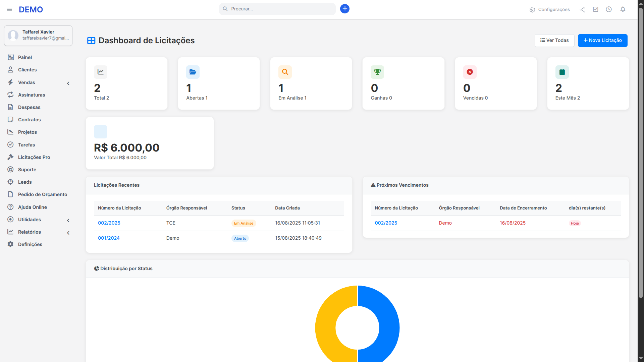
Task: Open the Despesas section in sidebar
Action: point(29,107)
